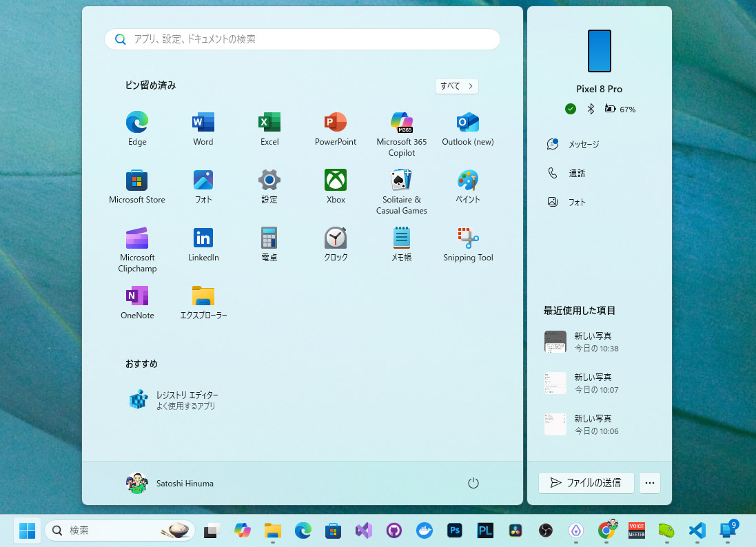756x547 pixels.
Task: Open the Phone Link more options menu
Action: [x=649, y=483]
